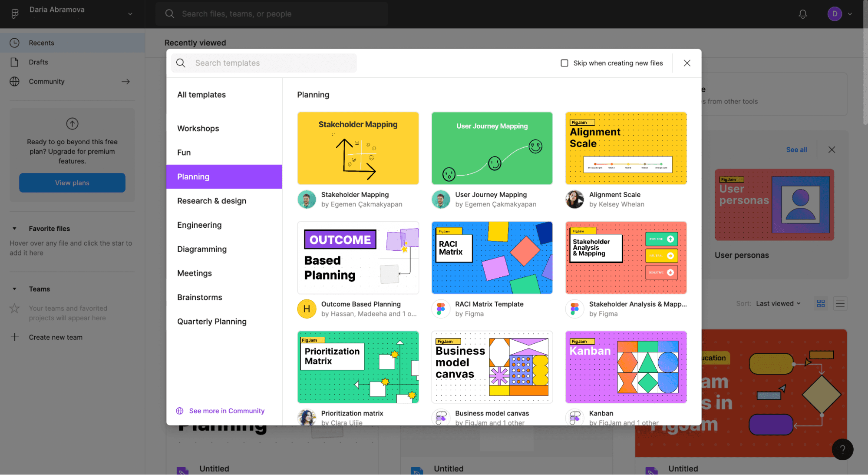Open the notifications bell
This screenshot has width=868, height=475.
(x=802, y=14)
